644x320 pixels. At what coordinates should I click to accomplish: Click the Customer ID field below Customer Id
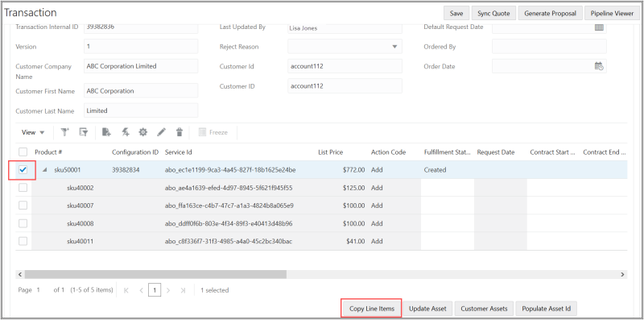point(345,86)
